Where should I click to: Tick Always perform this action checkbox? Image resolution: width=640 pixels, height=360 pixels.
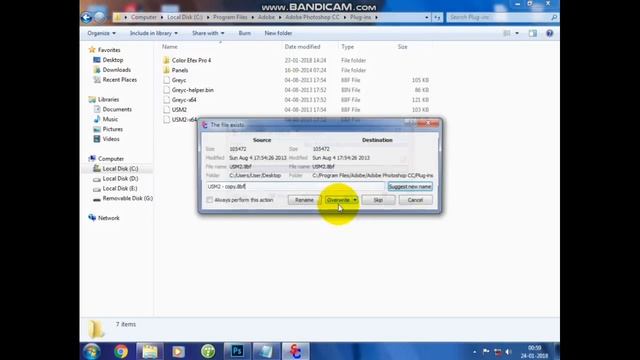click(x=209, y=200)
